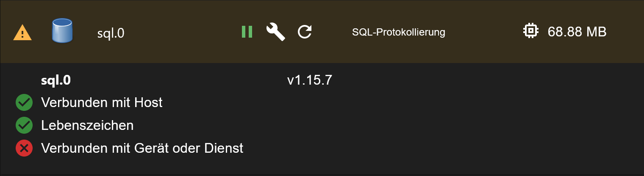Click the Lebenszeichen status text
The image size is (644, 176).
[87, 125]
